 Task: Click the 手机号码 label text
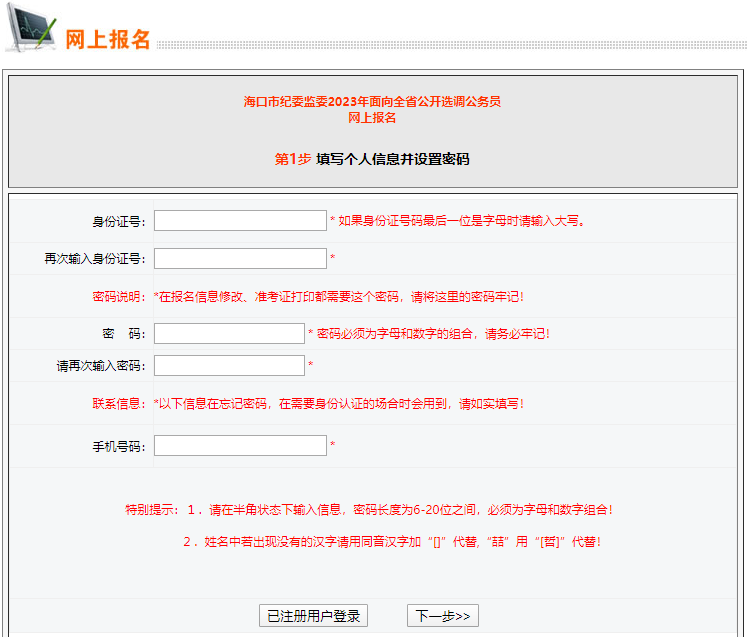[118, 446]
